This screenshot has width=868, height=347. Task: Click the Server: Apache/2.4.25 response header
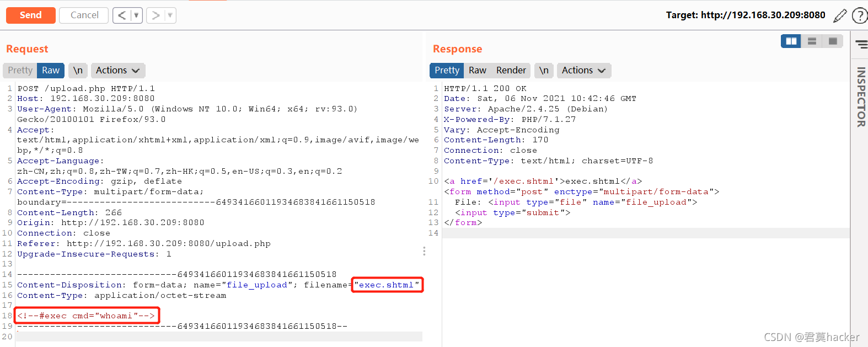[526, 109]
